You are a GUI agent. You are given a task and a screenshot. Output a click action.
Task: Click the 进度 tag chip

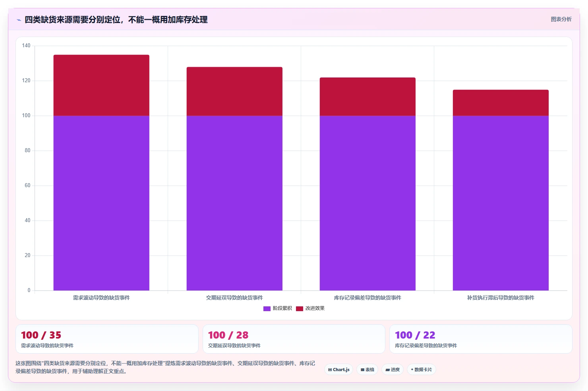point(393,370)
